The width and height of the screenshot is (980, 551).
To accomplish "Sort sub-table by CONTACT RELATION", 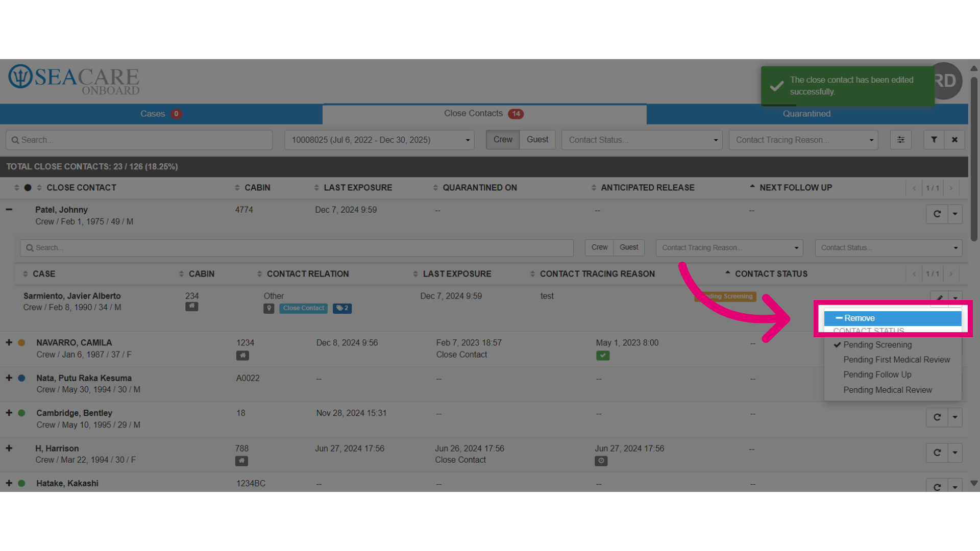I will [x=303, y=274].
